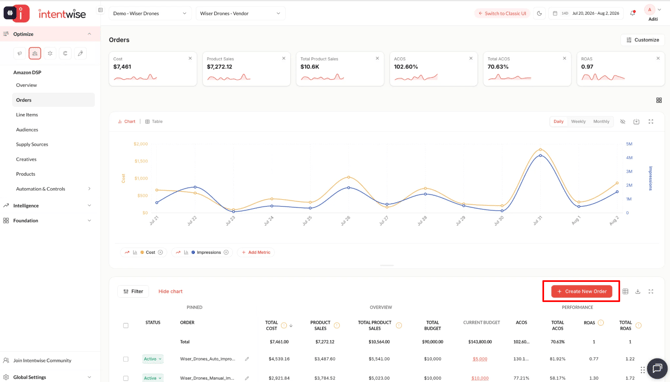Switch chart view to Weekly
The width and height of the screenshot is (670, 382).
click(x=578, y=122)
